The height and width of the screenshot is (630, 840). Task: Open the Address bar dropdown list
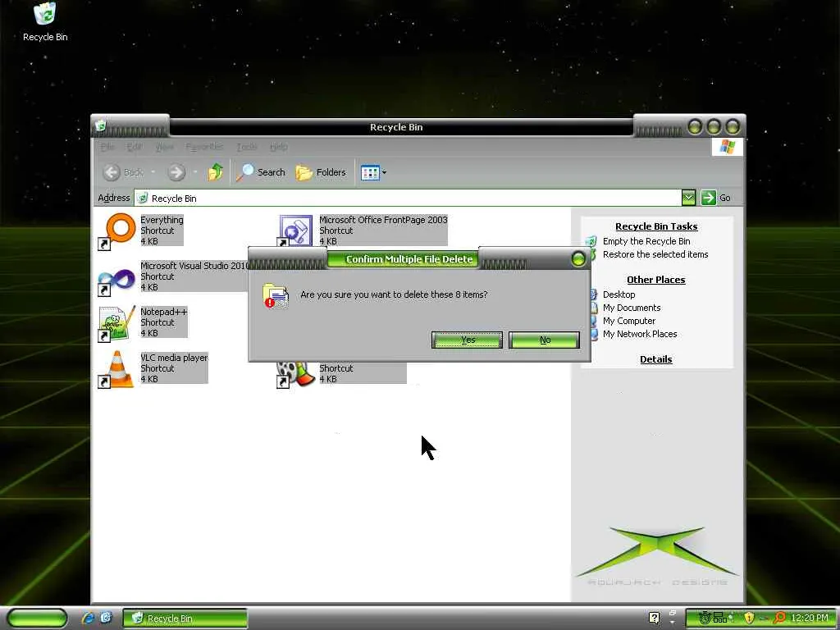point(688,198)
